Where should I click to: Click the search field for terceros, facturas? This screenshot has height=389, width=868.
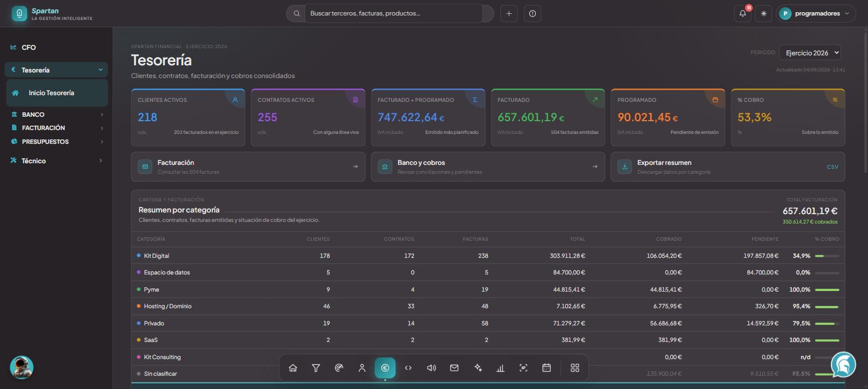click(x=394, y=13)
